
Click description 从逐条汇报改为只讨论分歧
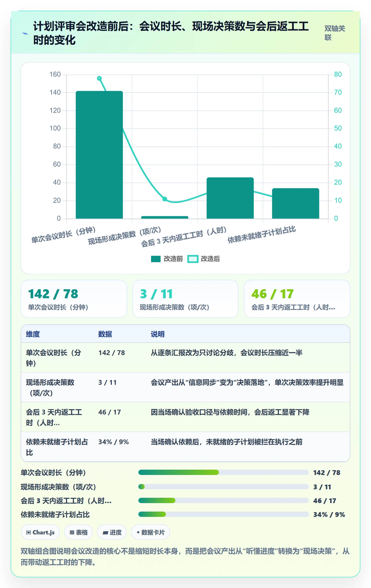point(227,353)
